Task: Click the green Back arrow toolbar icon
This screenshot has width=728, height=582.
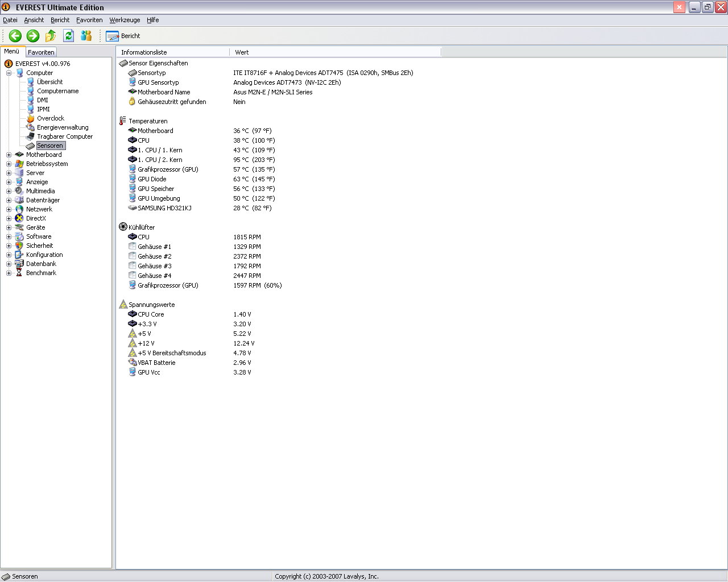Action: pyautogui.click(x=15, y=36)
